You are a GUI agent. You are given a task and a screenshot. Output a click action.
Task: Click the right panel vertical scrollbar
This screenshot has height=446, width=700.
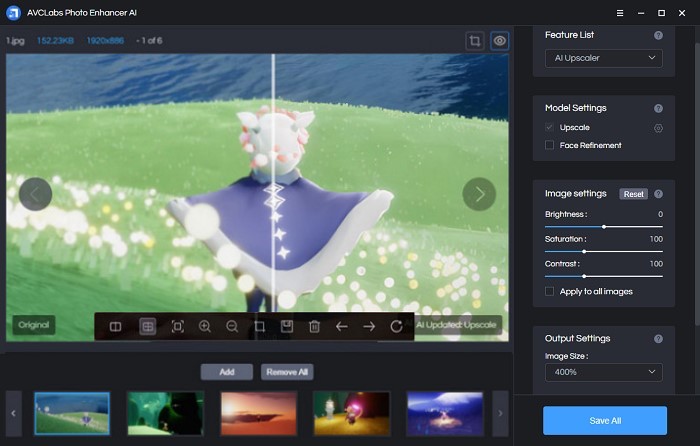tap(697, 183)
